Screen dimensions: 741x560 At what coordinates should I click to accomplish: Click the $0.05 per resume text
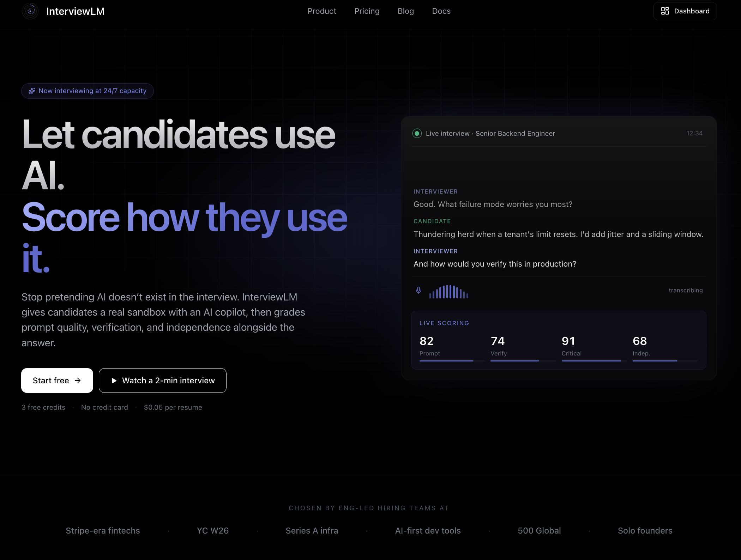click(x=173, y=407)
